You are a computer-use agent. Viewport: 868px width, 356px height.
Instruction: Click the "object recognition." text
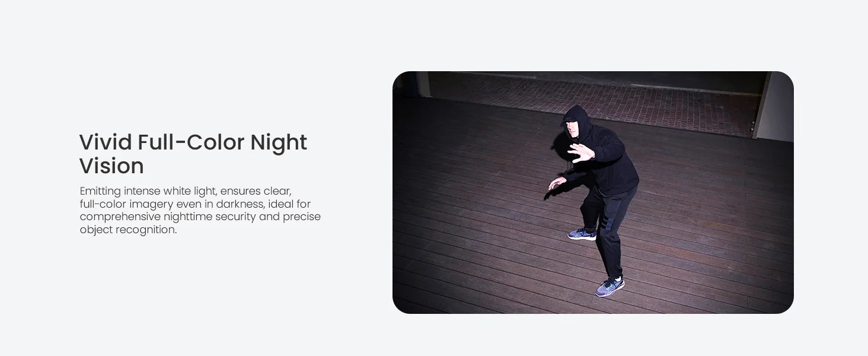pyautogui.click(x=128, y=230)
